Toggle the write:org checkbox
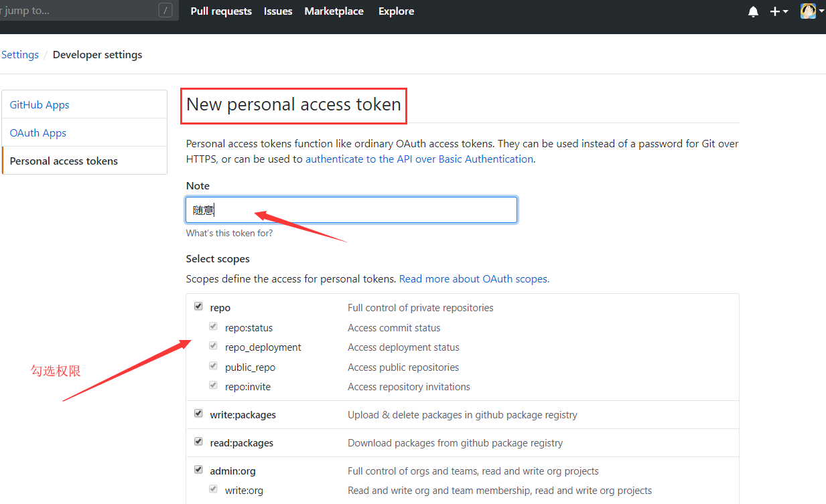The image size is (826, 504). click(x=213, y=489)
